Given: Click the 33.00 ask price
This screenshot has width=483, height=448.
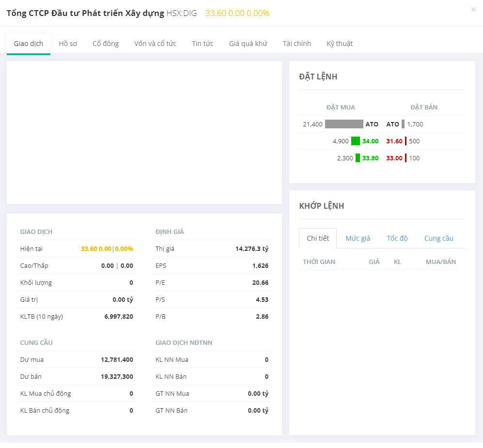Looking at the screenshot, I should click(x=394, y=158).
